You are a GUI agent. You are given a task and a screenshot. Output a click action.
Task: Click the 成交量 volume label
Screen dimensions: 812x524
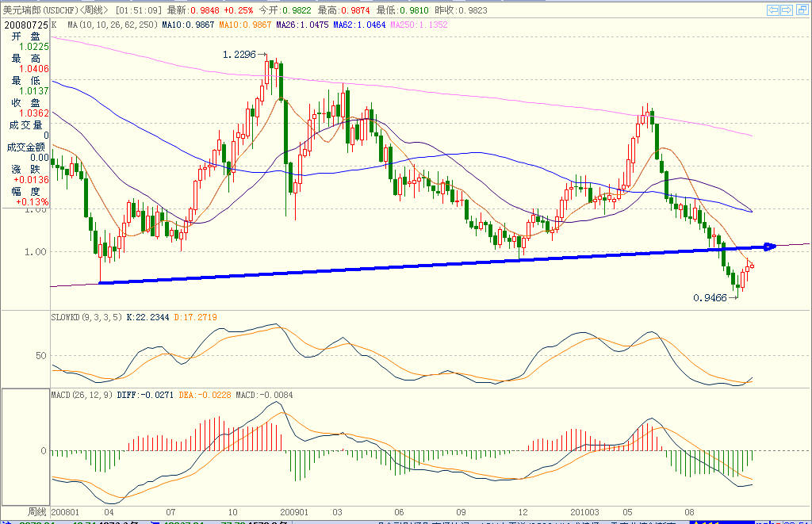tap(26, 124)
